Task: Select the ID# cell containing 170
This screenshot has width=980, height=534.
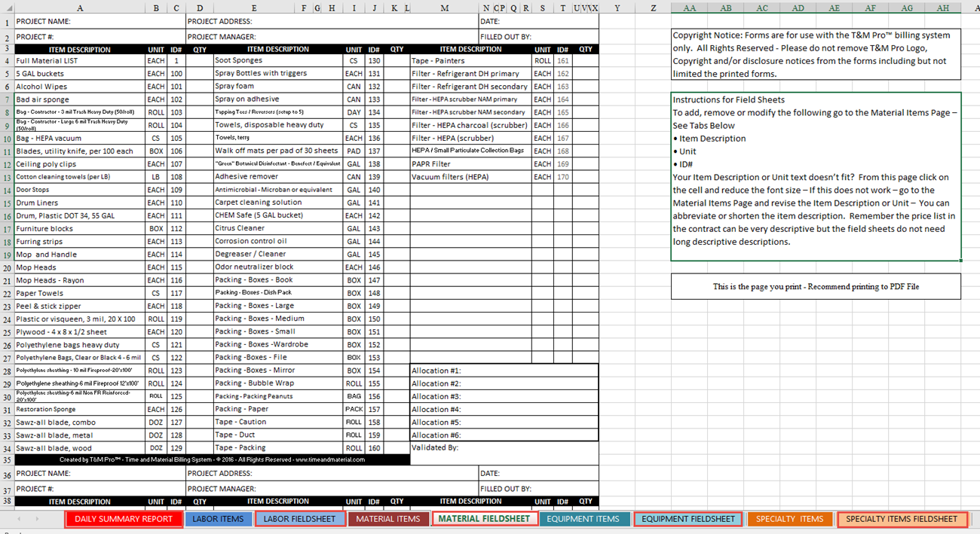Action: click(x=563, y=176)
